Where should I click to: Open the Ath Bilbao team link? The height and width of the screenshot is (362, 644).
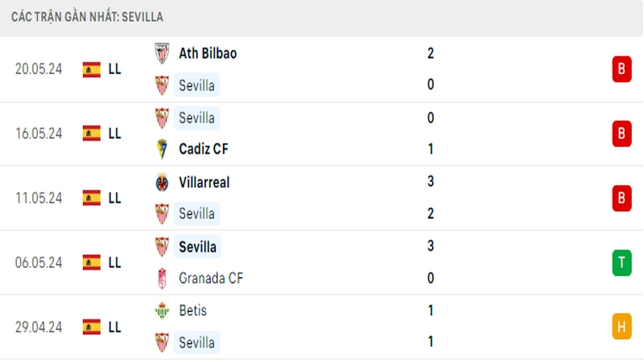click(208, 53)
